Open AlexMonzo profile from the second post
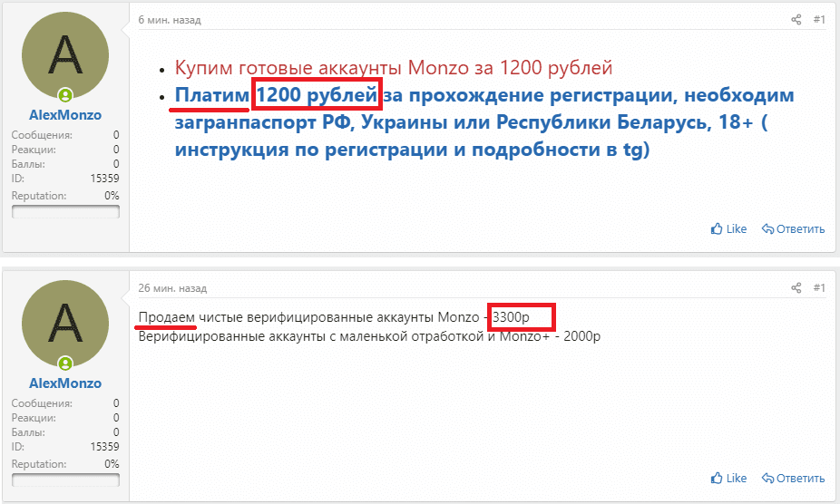 65,383
